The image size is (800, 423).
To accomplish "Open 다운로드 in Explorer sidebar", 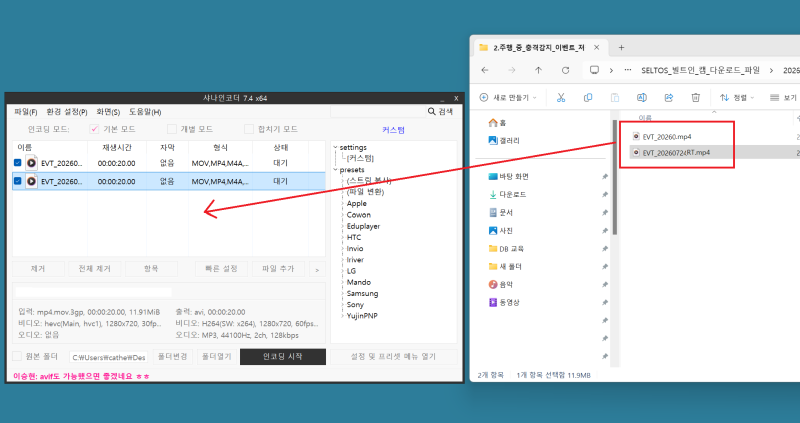I will [507, 194].
